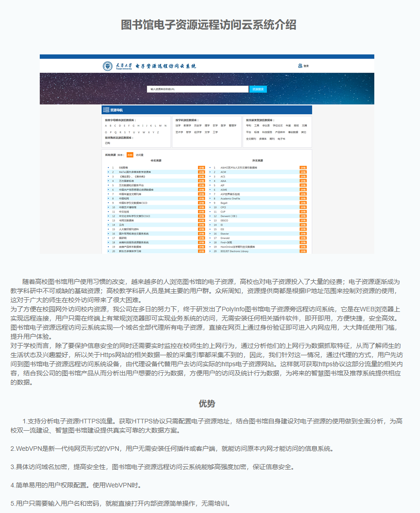
Task: Open the embedded system screenshot image
Action: click(x=207, y=154)
